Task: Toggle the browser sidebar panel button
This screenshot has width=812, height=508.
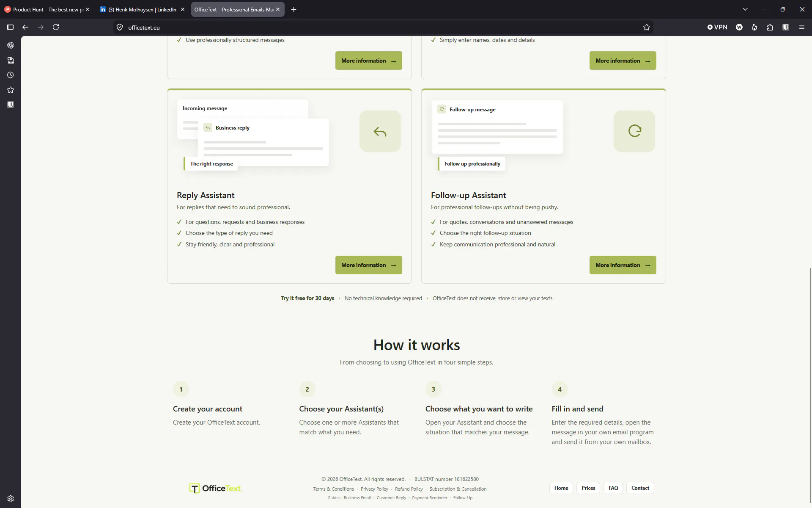Action: 10,27
